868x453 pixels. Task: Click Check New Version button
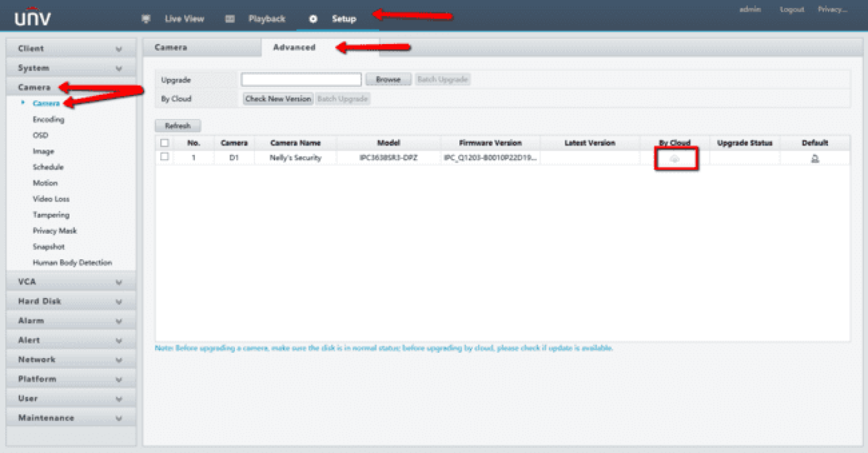[x=278, y=99]
